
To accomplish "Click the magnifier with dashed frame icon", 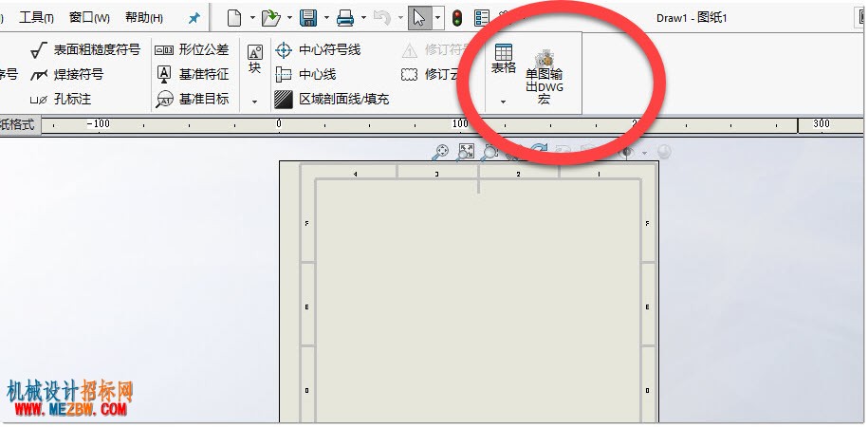I will 489,152.
